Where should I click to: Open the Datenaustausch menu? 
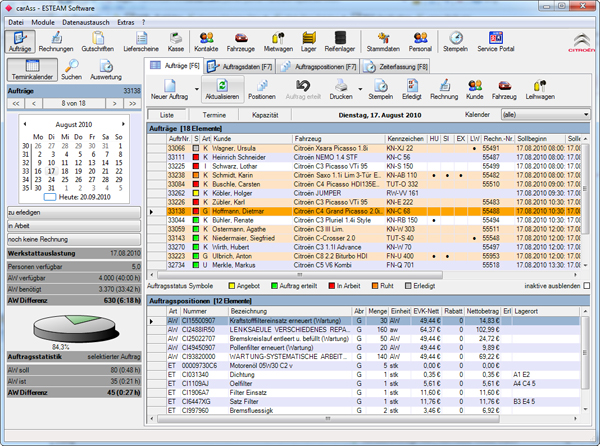[88, 21]
